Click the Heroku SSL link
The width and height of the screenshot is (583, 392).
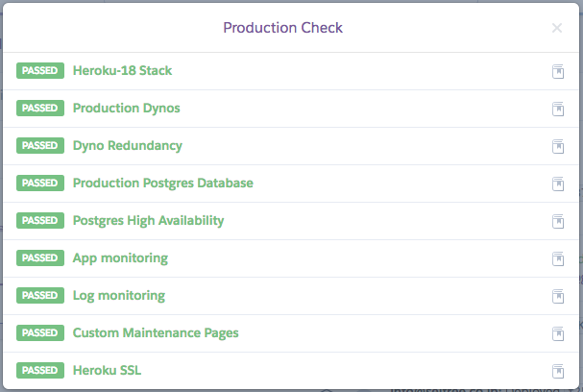(x=107, y=371)
